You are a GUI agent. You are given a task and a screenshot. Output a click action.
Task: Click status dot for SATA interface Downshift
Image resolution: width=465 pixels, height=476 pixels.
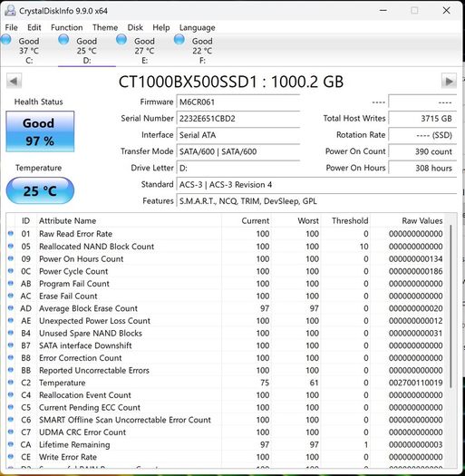pyautogui.click(x=11, y=345)
